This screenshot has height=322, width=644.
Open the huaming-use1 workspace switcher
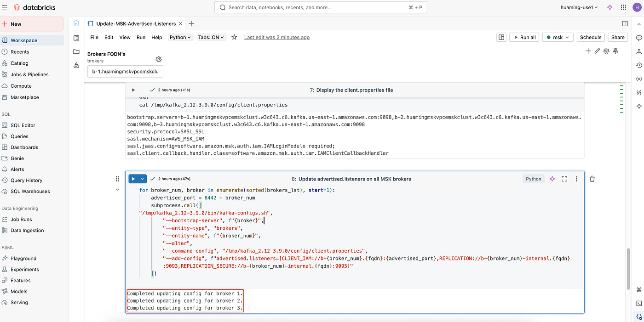pos(579,7)
